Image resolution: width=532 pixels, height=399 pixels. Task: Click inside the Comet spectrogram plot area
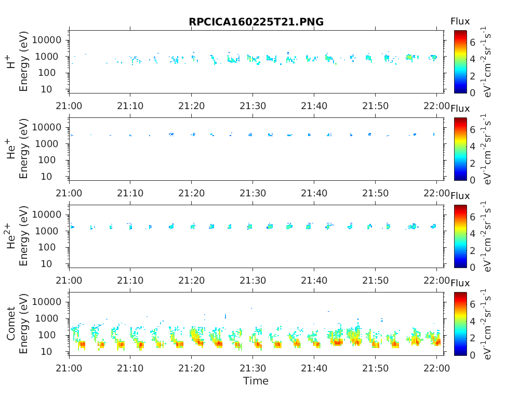[x=257, y=324]
